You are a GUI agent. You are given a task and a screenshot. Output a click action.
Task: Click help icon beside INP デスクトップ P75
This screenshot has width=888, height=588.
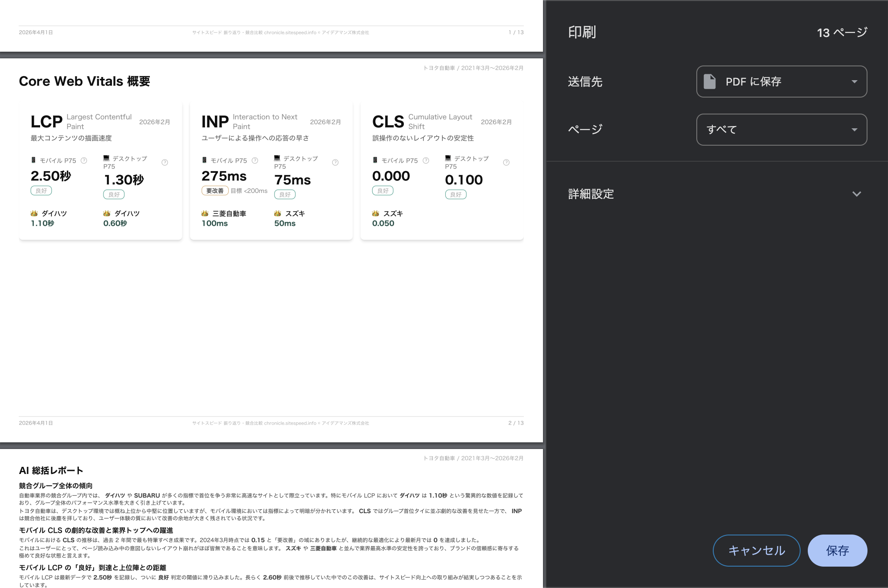coord(335,163)
